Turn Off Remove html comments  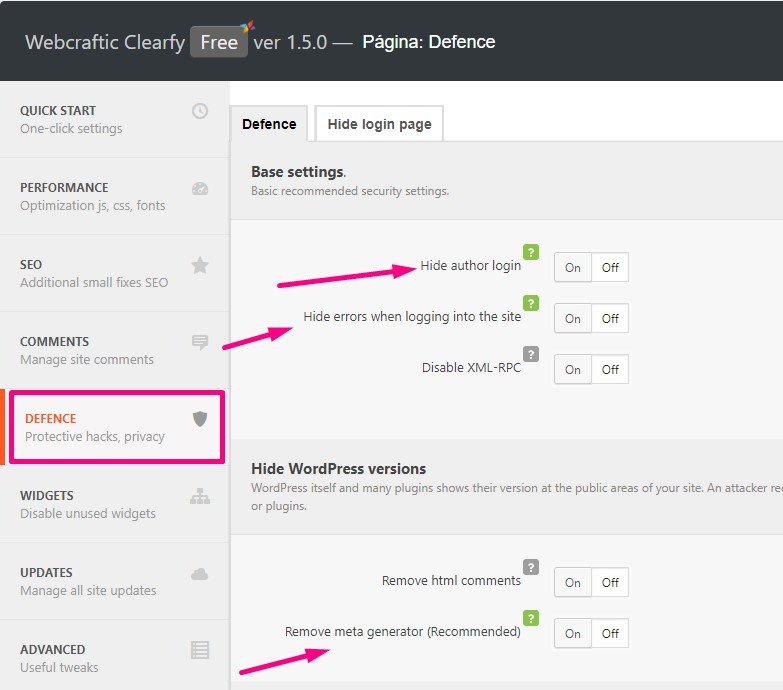[610, 583]
